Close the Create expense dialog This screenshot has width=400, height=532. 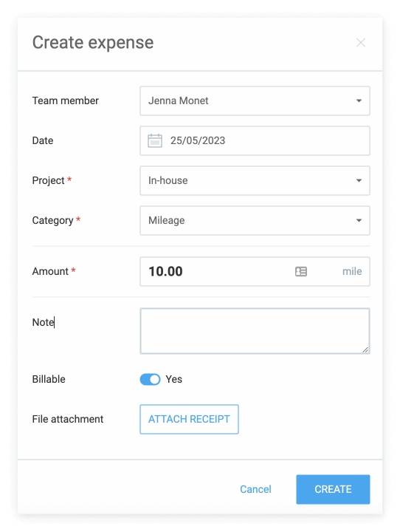pos(361,43)
